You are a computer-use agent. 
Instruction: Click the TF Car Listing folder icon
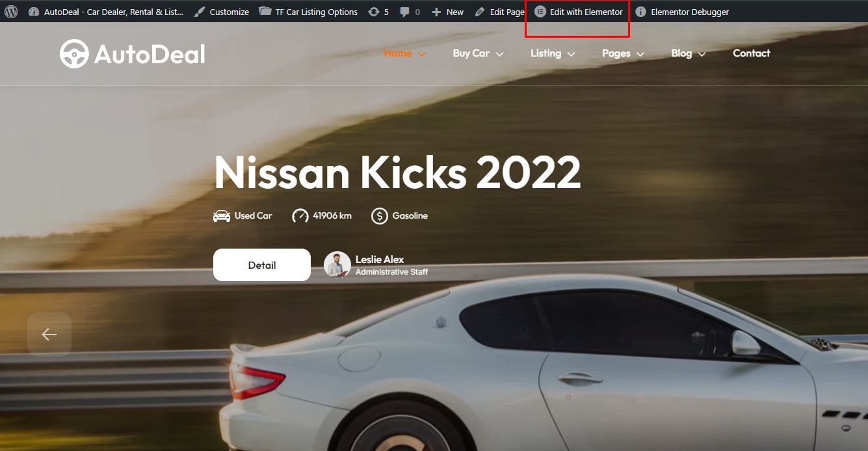[265, 12]
